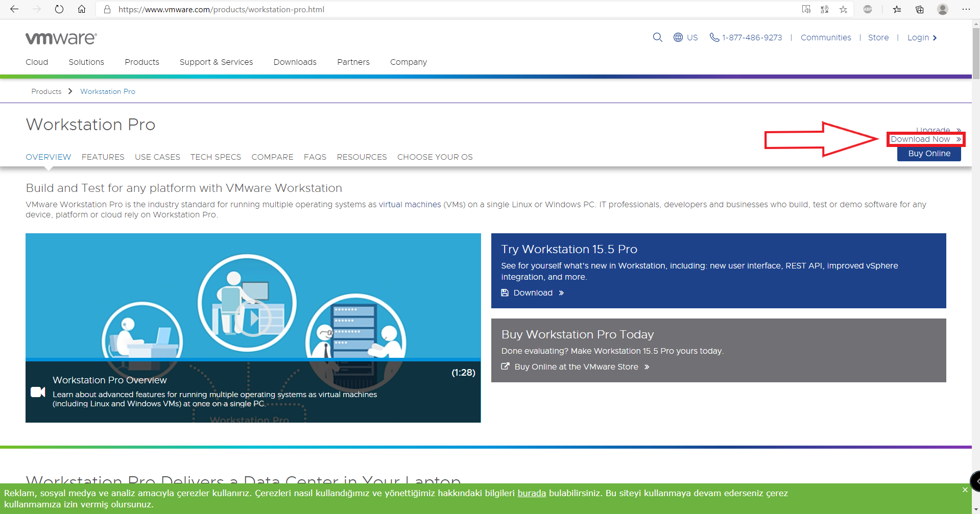This screenshot has width=980, height=514.
Task: Dismiss the green cookie notice banner
Action: tap(965, 490)
